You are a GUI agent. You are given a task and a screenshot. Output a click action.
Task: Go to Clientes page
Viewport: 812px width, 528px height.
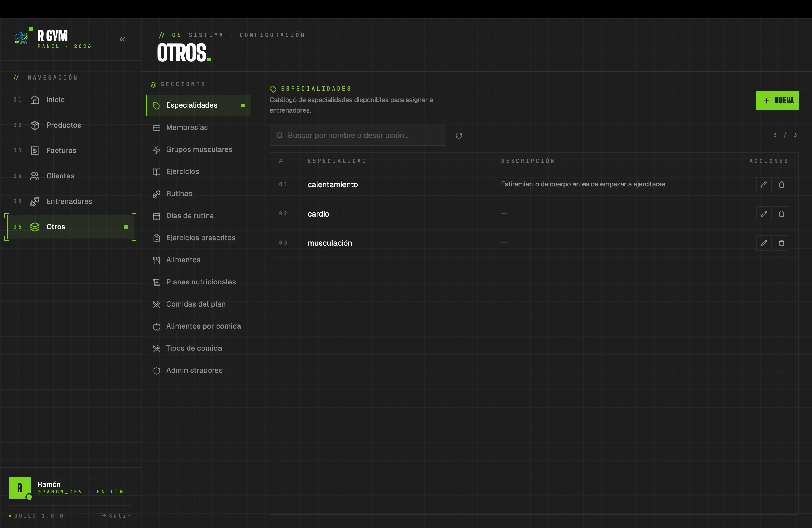point(70,176)
